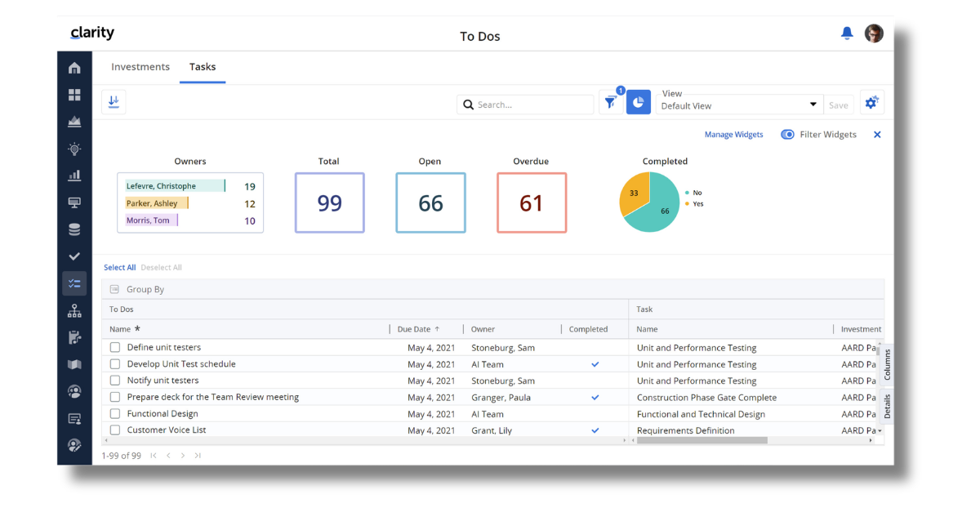Screen dimensions: 980x512
Task: Expand the Details side panel
Action: (x=887, y=406)
